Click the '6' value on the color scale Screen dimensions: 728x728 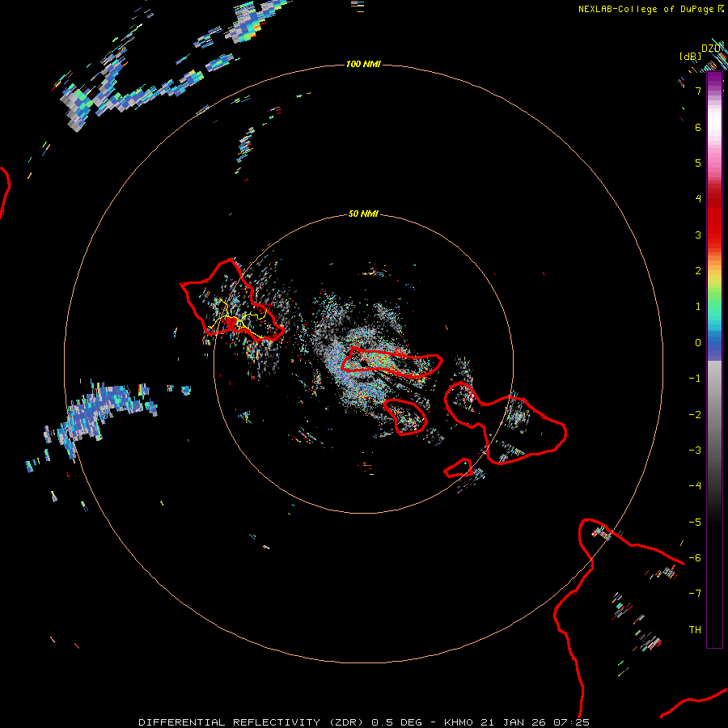point(698,127)
